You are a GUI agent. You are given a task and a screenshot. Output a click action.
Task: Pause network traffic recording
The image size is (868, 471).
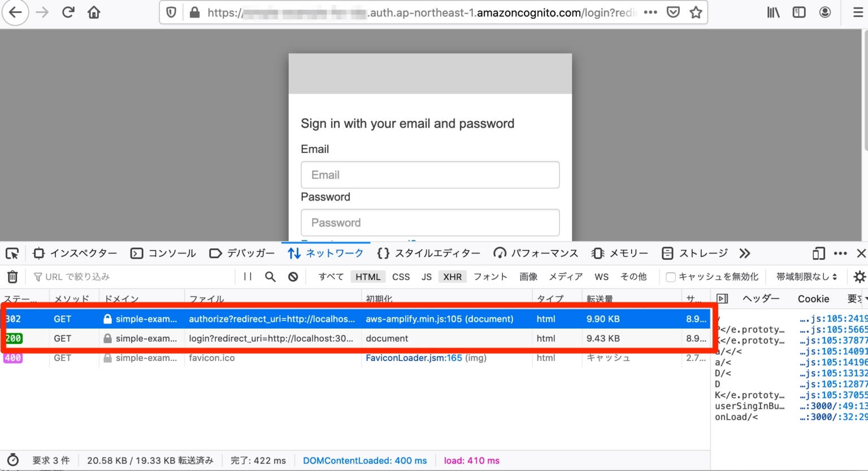tap(249, 276)
